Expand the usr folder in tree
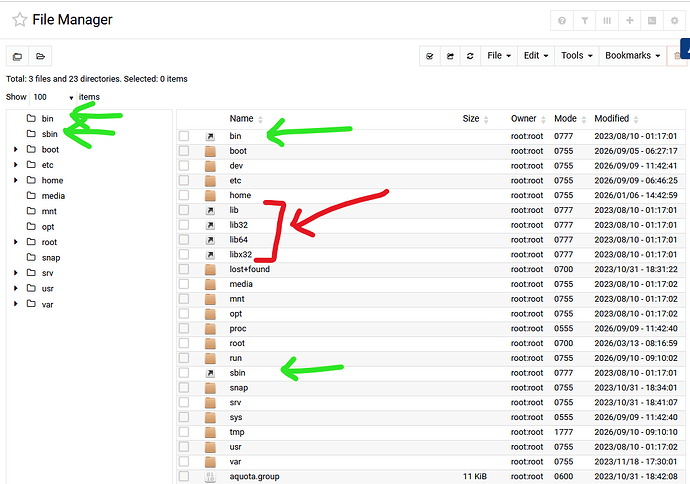Viewport: 690px width, 484px height. 15,288
